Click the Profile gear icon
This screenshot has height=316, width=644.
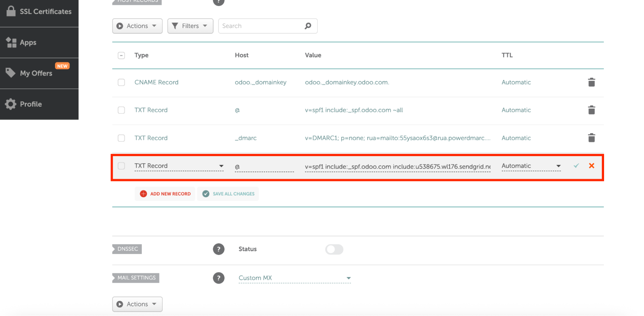tap(10, 104)
